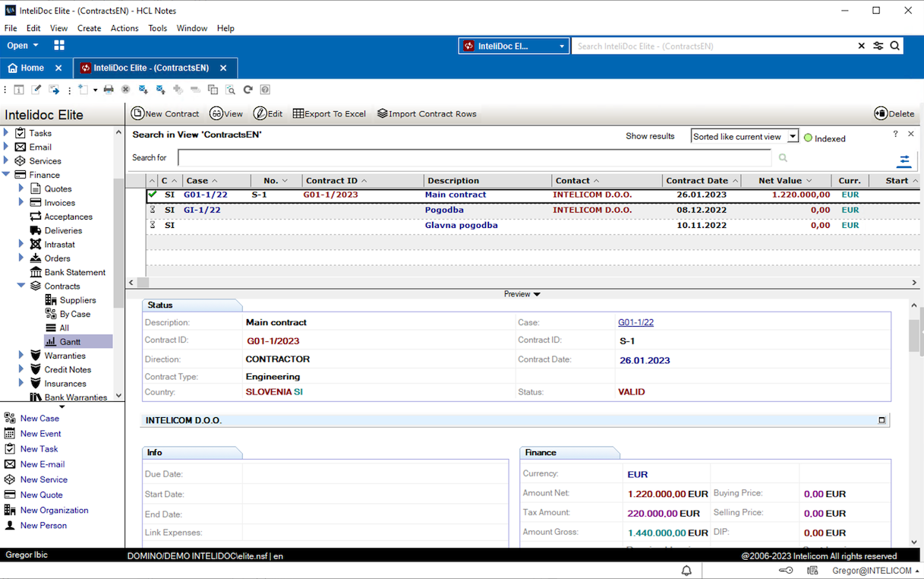Click the toolbar help question mark icon

coord(265,90)
